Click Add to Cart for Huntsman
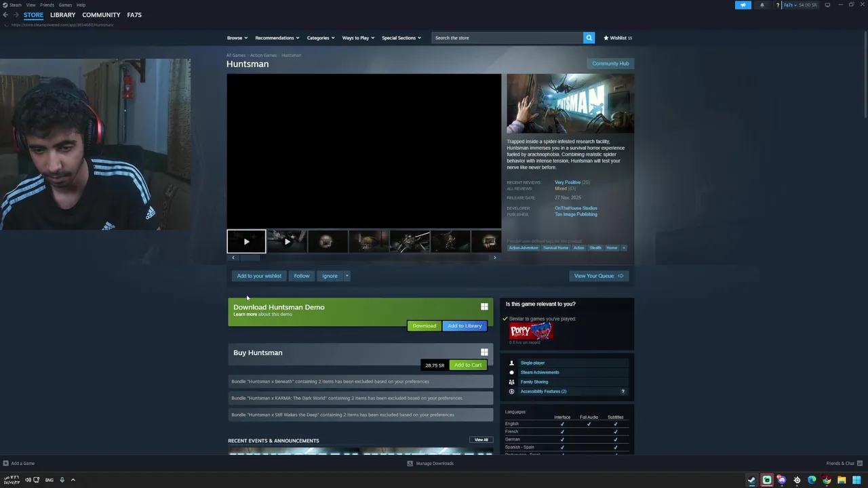This screenshot has width=868, height=488. click(x=468, y=365)
